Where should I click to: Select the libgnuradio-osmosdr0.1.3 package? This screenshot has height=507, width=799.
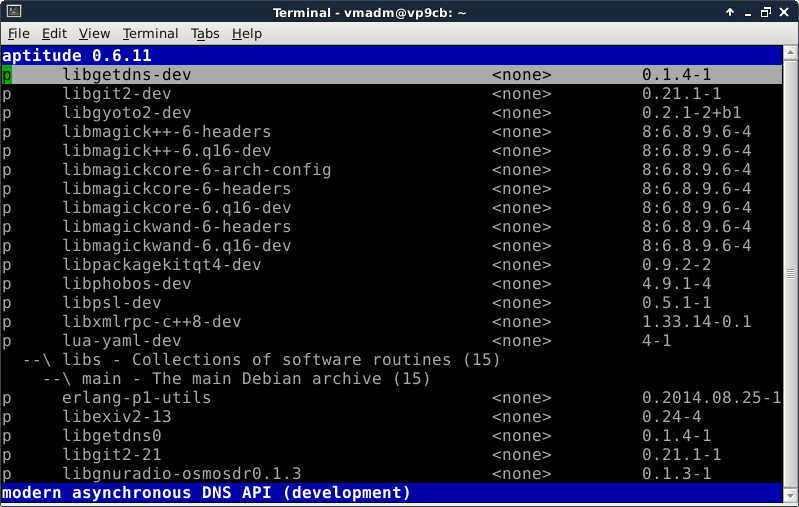tap(181, 474)
